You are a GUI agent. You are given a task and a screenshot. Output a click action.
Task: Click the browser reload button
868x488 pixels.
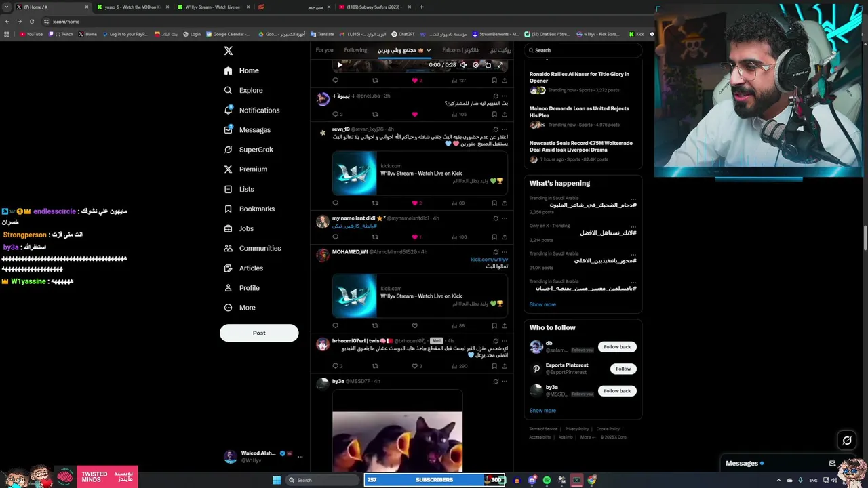click(x=31, y=22)
